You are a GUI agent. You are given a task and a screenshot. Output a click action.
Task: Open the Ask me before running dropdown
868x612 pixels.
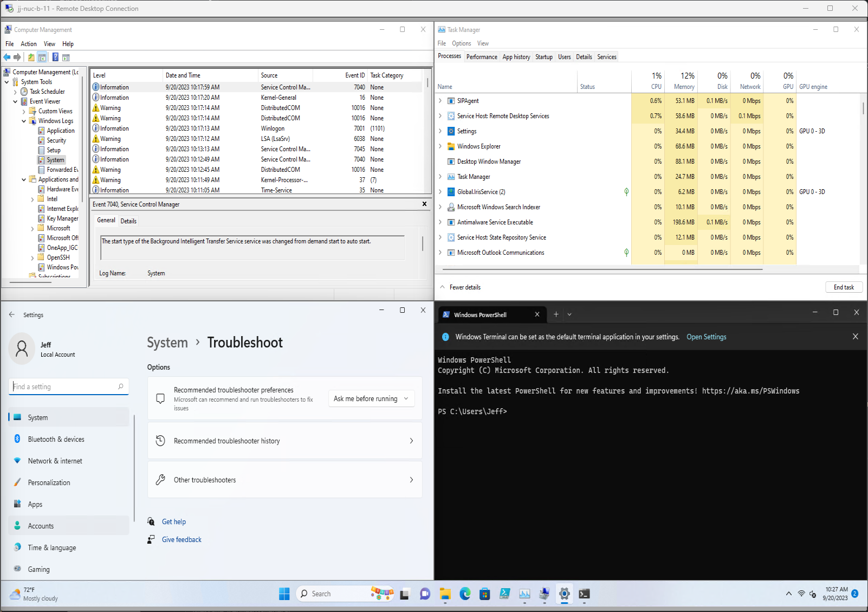pyautogui.click(x=372, y=398)
